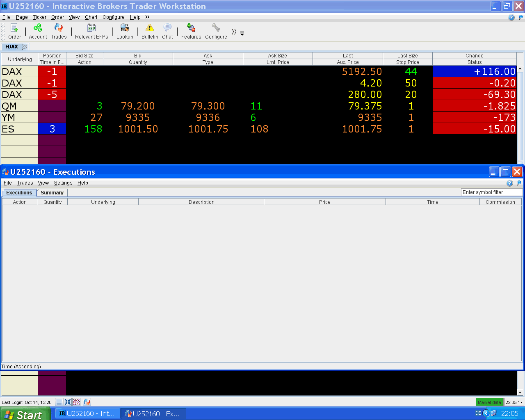Viewport: 525px width, 420px height.
Task: Open the Chart menu
Action: pos(91,17)
